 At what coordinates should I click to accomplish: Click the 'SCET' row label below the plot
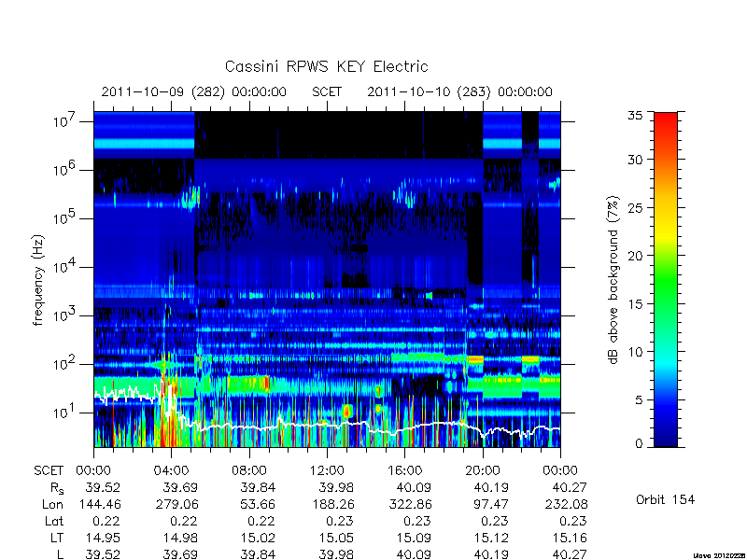coord(49,470)
